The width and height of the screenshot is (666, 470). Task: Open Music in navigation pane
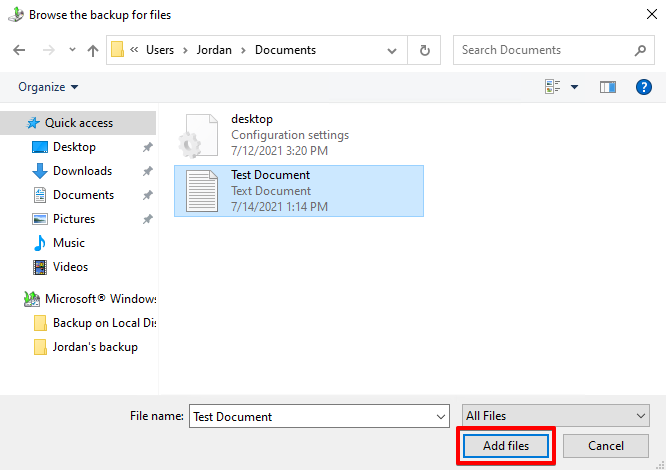[x=68, y=243]
